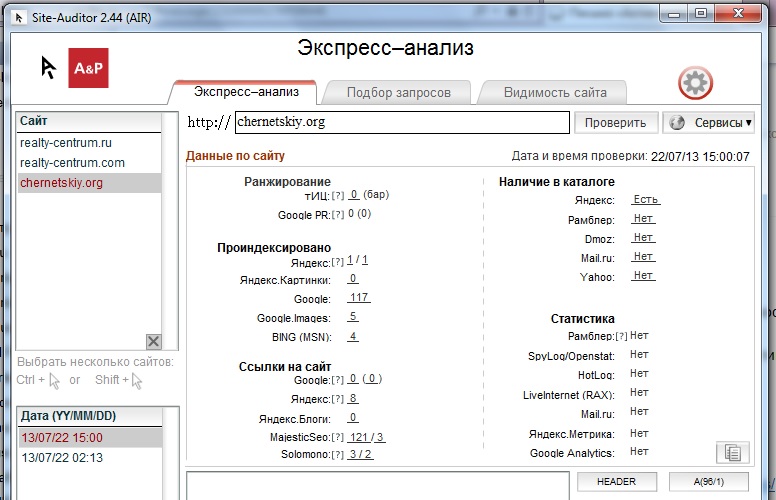Minimize the Site-Auditor window

674,14
